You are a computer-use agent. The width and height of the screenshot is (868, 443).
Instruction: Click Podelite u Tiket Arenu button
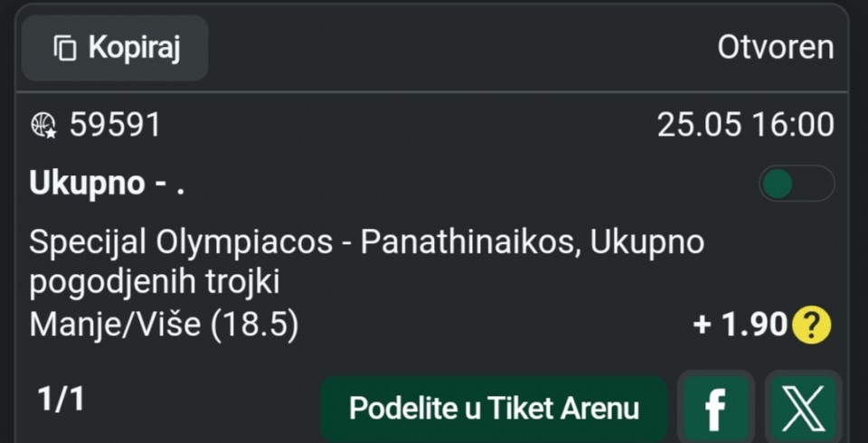(x=494, y=409)
